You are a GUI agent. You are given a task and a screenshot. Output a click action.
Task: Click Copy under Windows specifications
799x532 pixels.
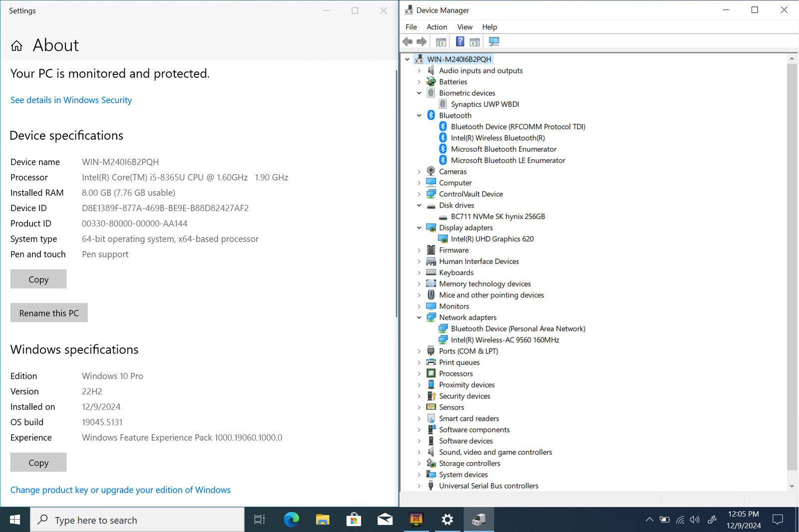(38, 462)
